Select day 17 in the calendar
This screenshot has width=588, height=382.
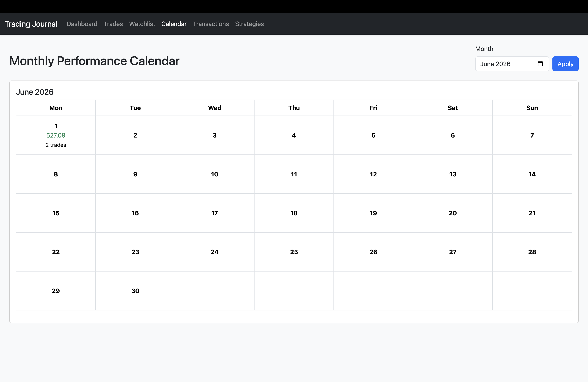[214, 213]
